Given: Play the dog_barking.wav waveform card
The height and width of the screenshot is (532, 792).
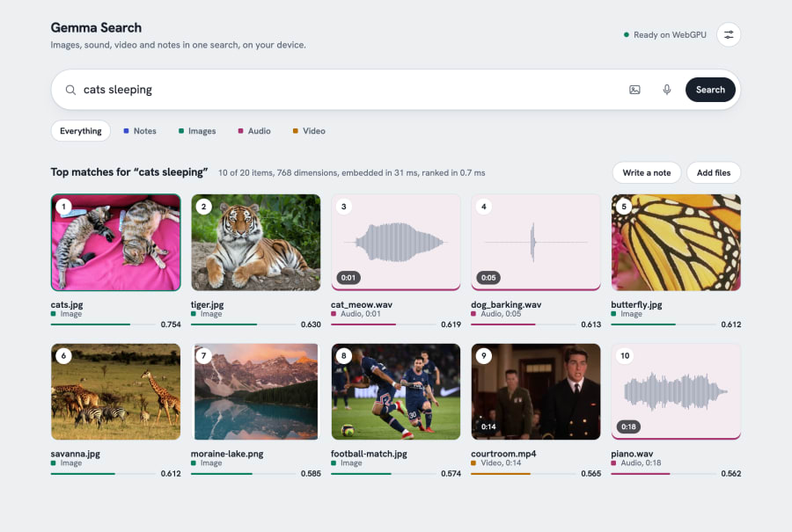Looking at the screenshot, I should point(536,243).
